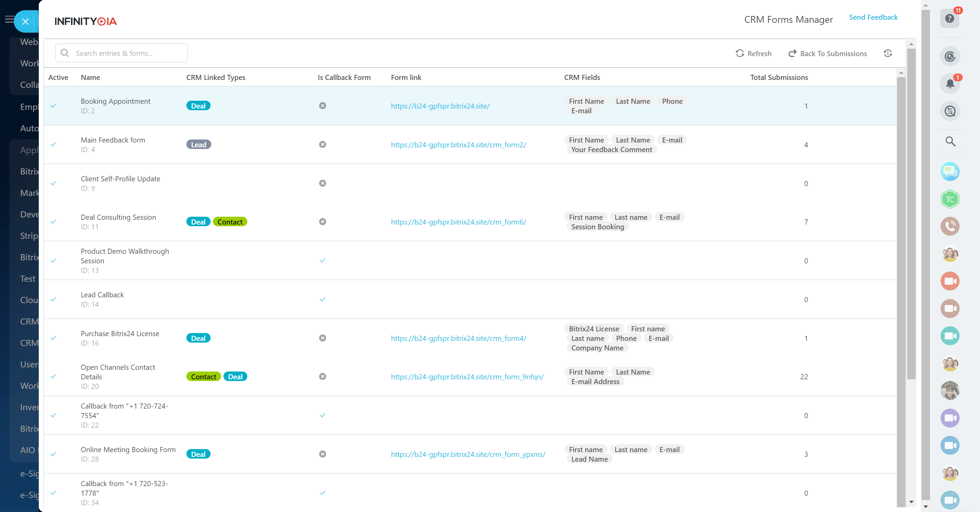Select the Contact tag on Deal Consulting Session
The height and width of the screenshot is (512, 980).
(230, 222)
